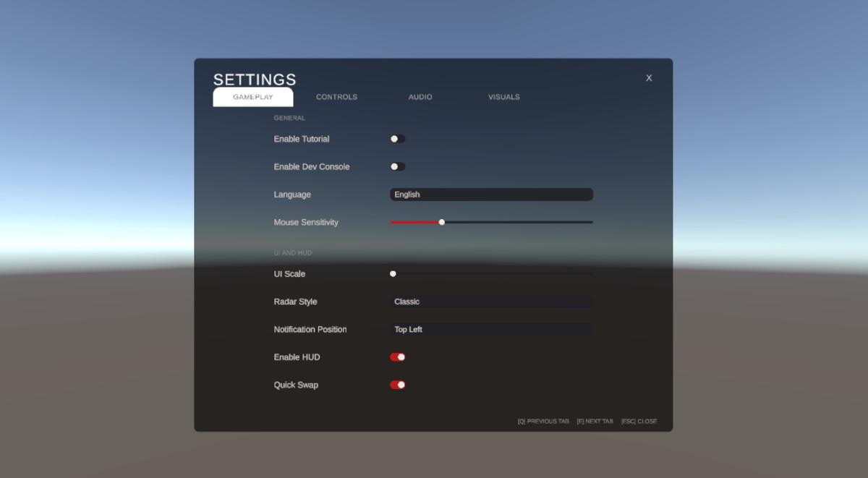This screenshot has width=868, height=478.
Task: Click the Radar Style label
Action: (x=295, y=302)
